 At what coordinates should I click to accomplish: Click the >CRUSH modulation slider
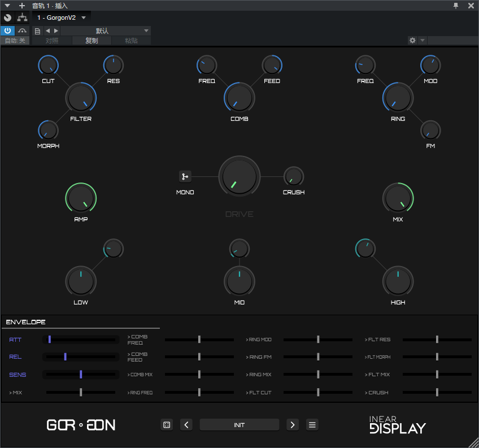pos(437,392)
